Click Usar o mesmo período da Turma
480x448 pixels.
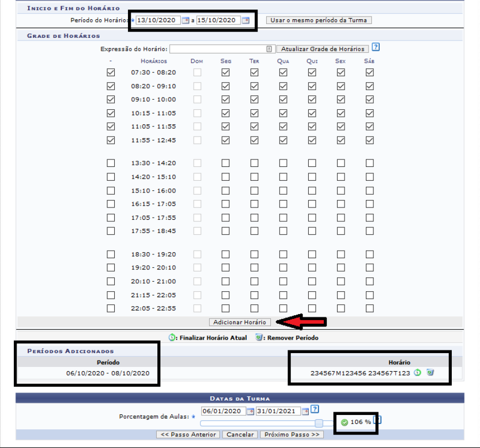[319, 20]
